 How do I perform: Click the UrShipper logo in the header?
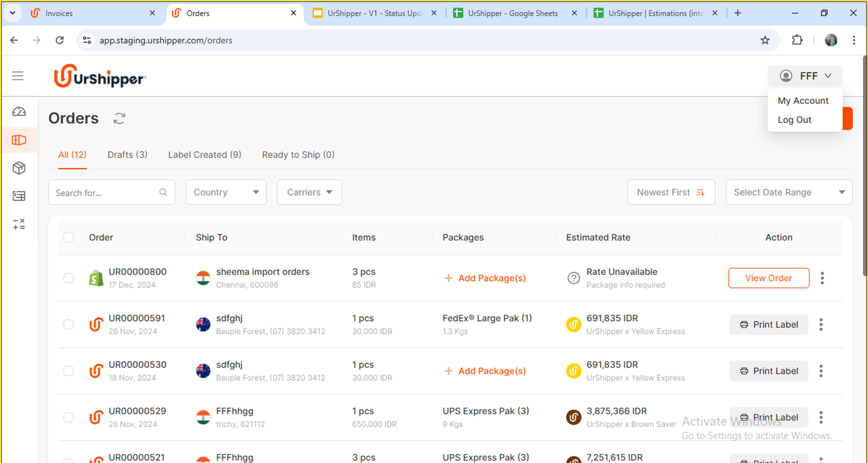[100, 76]
